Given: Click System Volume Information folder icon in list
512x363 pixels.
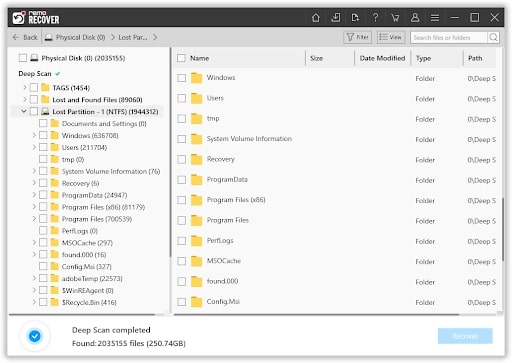Looking at the screenshot, I should tap(197, 139).
